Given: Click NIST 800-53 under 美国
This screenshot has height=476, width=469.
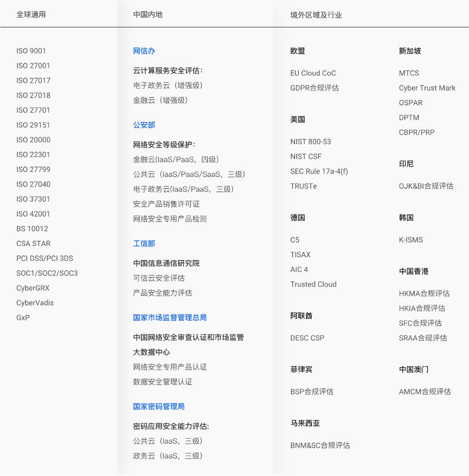Looking at the screenshot, I should tap(311, 142).
